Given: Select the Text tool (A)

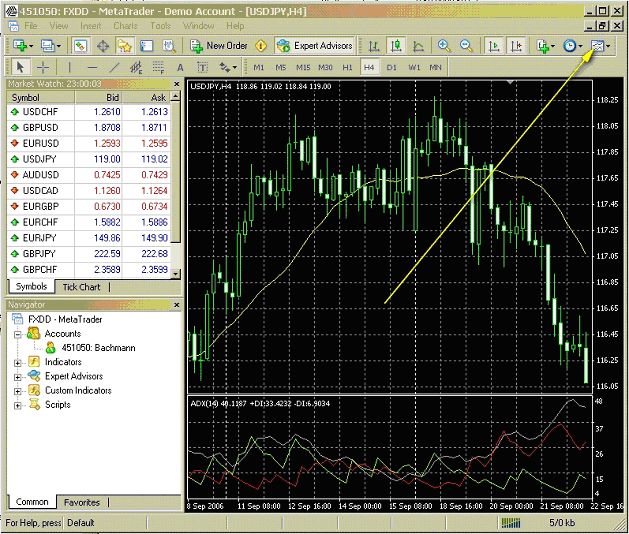Looking at the screenshot, I should click(x=180, y=67).
